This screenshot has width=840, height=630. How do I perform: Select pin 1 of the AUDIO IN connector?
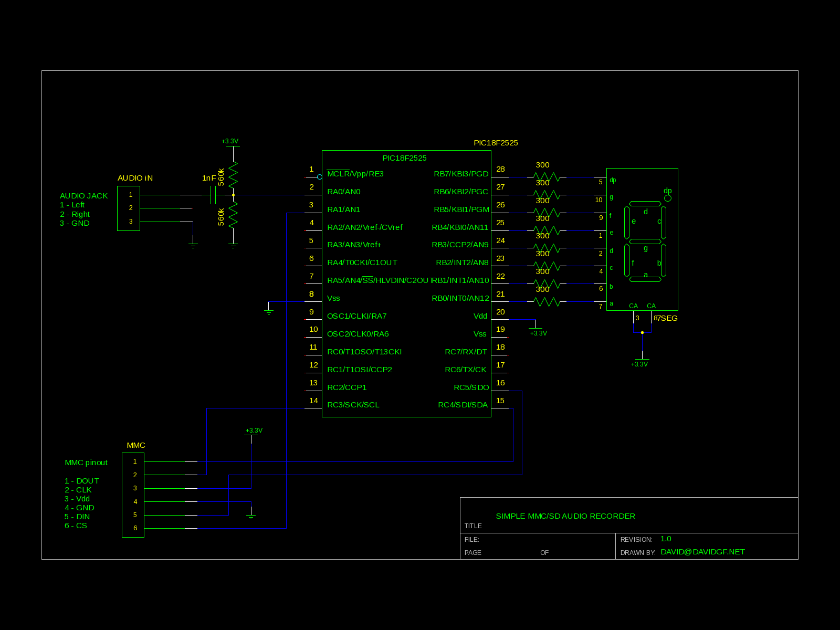click(131, 195)
